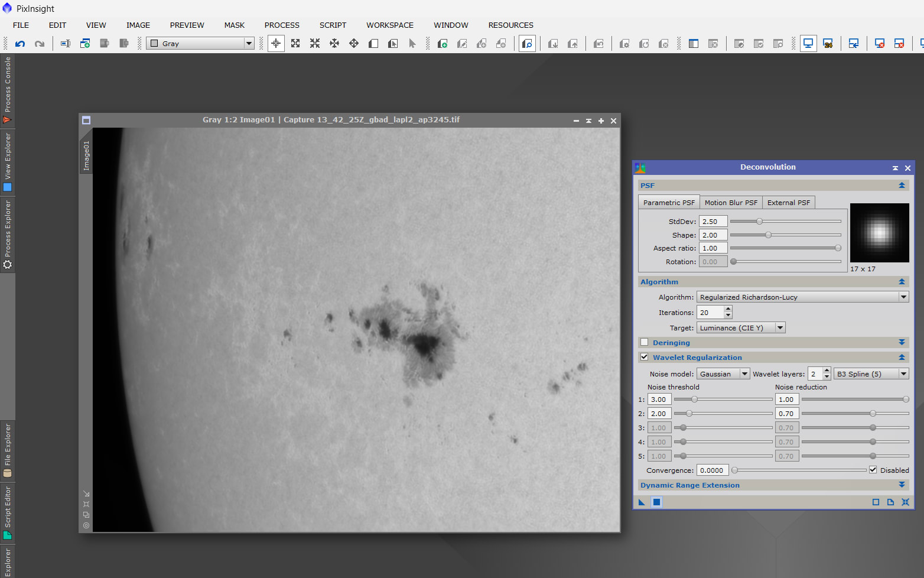Click the Iterations number field
This screenshot has height=578, width=924.
click(x=711, y=312)
